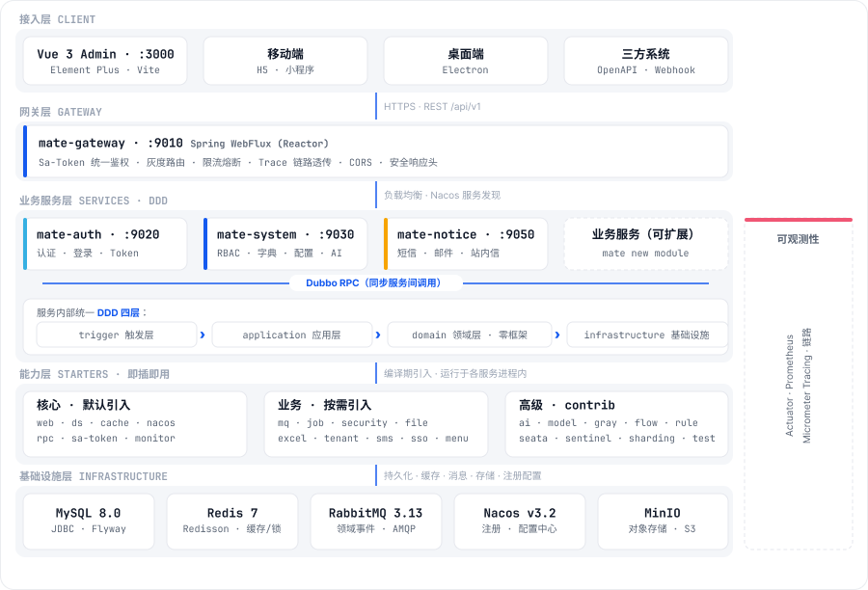868x590 pixels.
Task: Click the 灰度路由 text in gateway
Action: pyautogui.click(x=166, y=162)
